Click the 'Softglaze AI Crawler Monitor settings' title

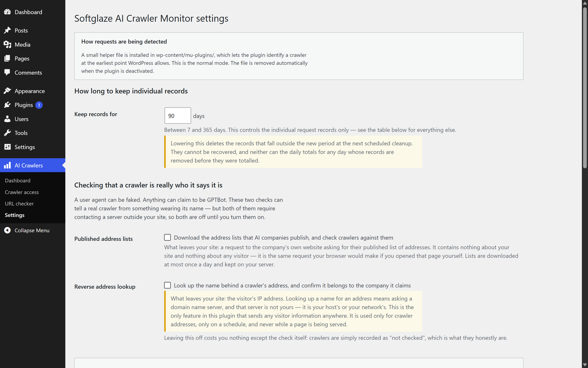[x=151, y=18]
